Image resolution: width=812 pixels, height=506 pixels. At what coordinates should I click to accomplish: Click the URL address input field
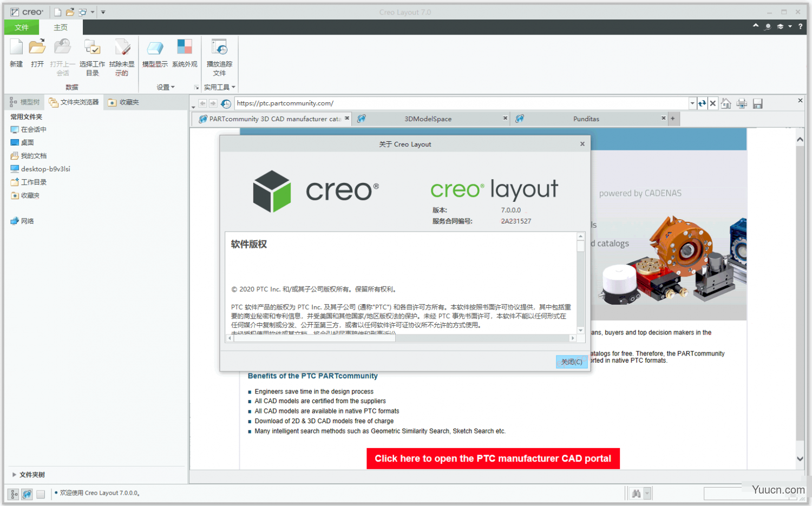click(x=462, y=103)
